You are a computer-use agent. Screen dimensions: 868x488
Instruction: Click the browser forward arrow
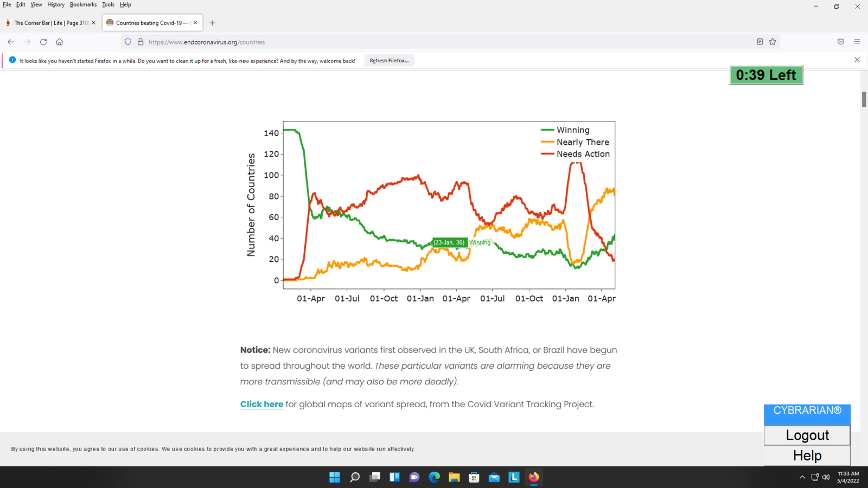pos(27,42)
